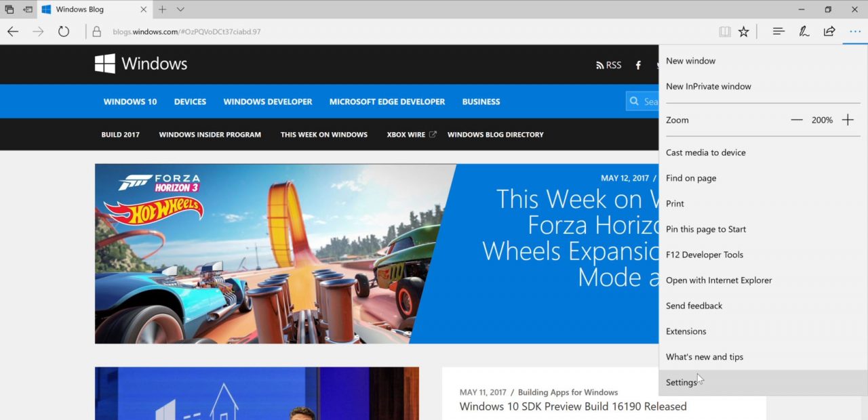This screenshot has height=420, width=868.
Task: Open XBOX WIRE external link
Action: tap(412, 135)
